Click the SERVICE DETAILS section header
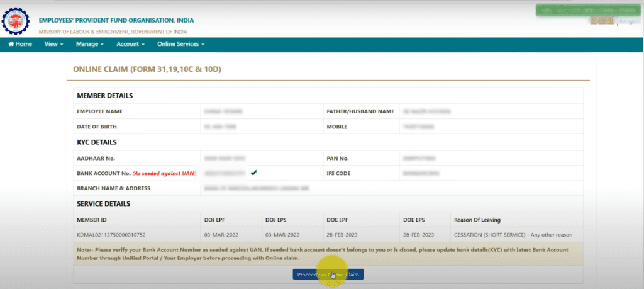Image resolution: width=644 pixels, height=289 pixels. (104, 204)
